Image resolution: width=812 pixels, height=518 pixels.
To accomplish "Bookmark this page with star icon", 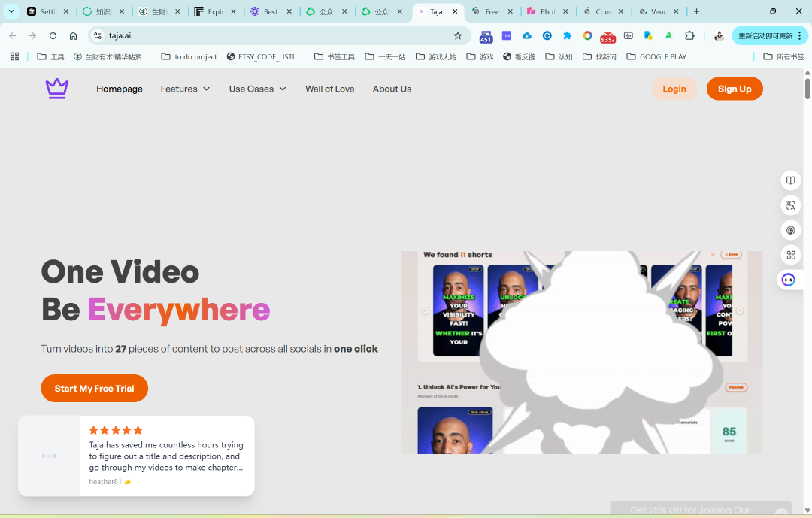I will pyautogui.click(x=458, y=36).
